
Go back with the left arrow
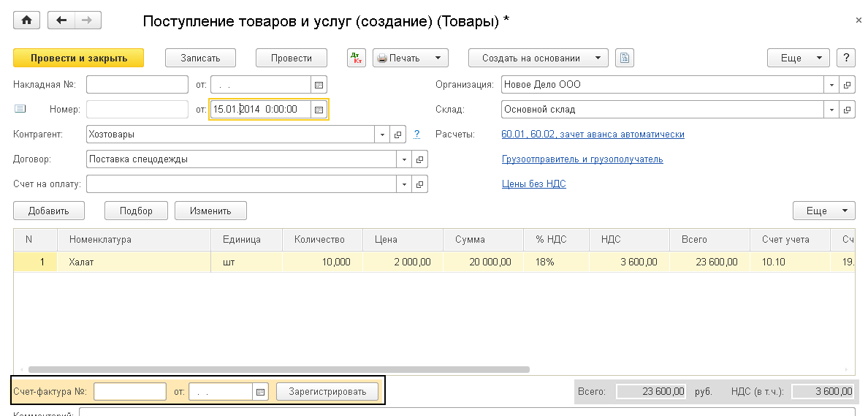tap(61, 20)
